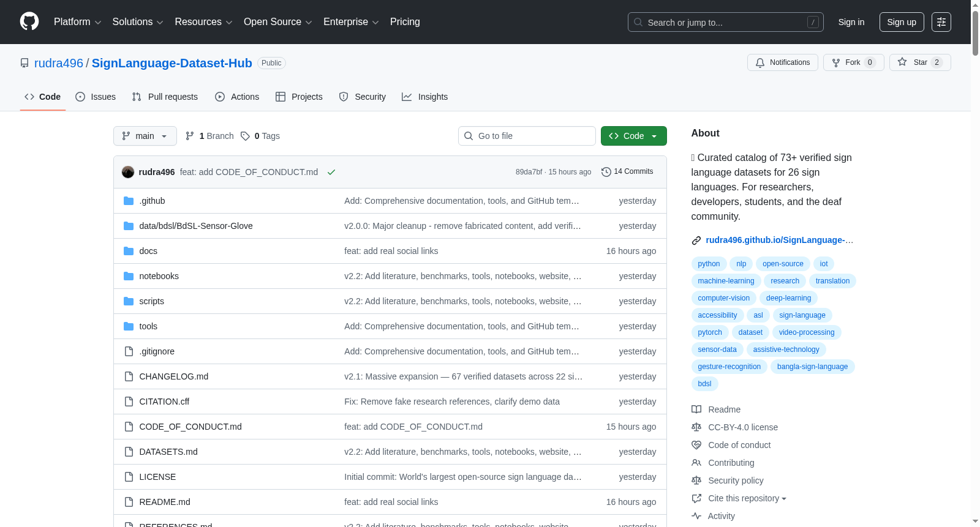
Task: Click the Go to file input
Action: tap(527, 136)
